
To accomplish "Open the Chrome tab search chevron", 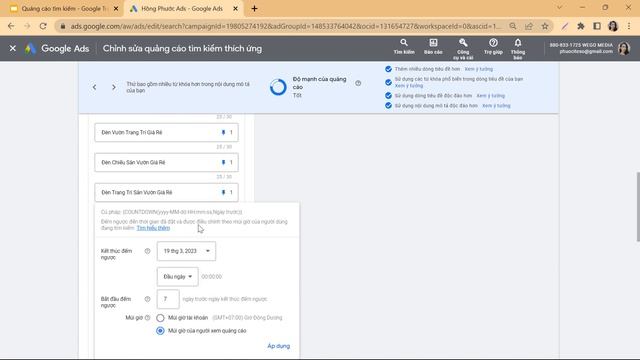I will pyautogui.click(x=560, y=7).
